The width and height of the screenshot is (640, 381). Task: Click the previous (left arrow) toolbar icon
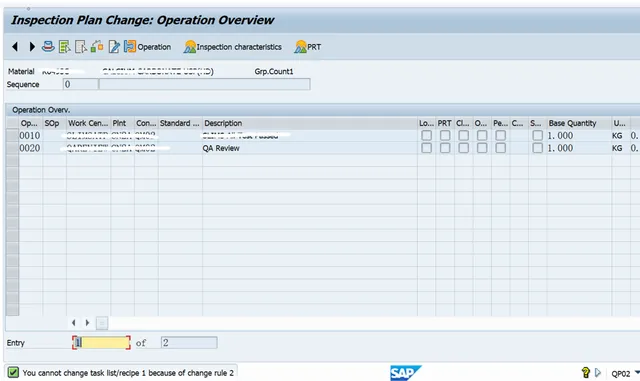(15, 47)
